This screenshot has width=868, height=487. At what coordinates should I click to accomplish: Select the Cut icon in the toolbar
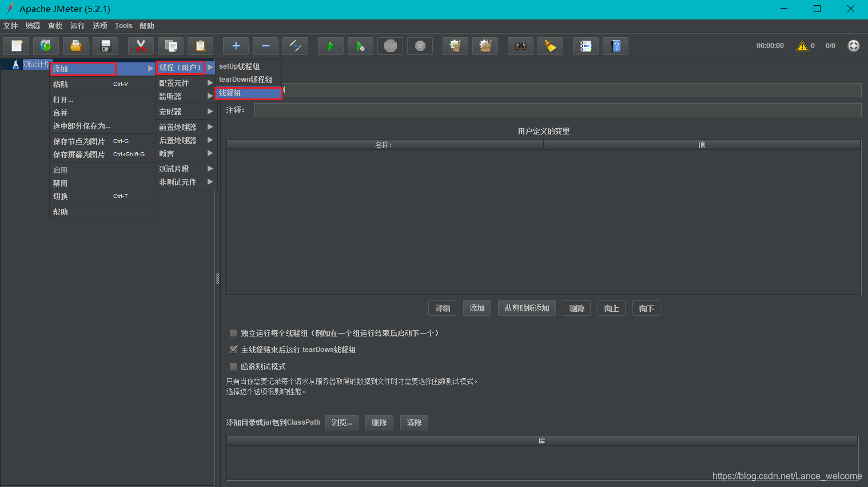coord(141,46)
